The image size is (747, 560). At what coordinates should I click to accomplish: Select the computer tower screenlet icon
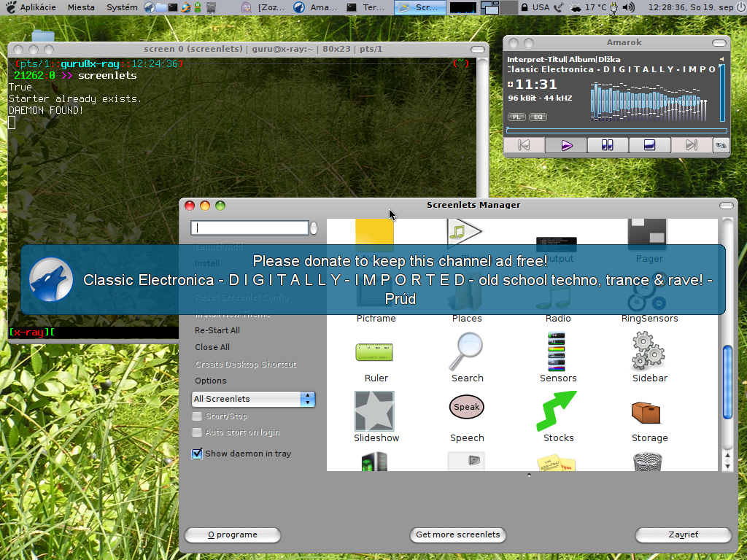click(x=374, y=462)
